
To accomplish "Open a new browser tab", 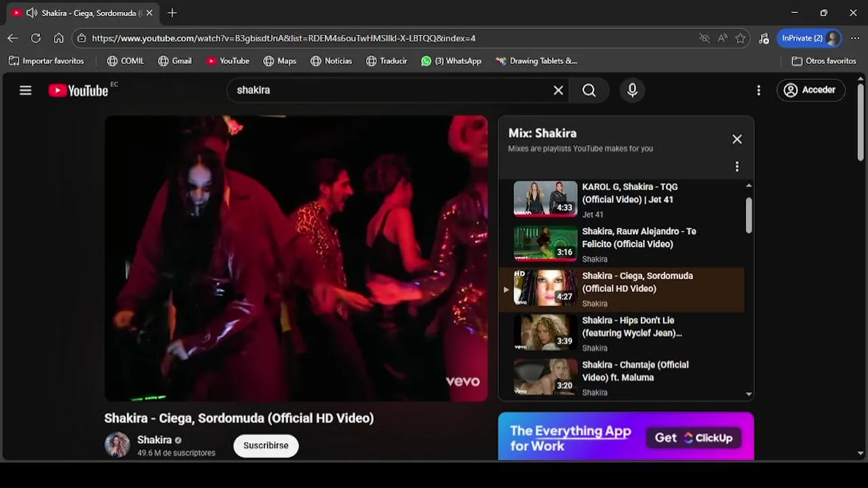I will [x=172, y=13].
